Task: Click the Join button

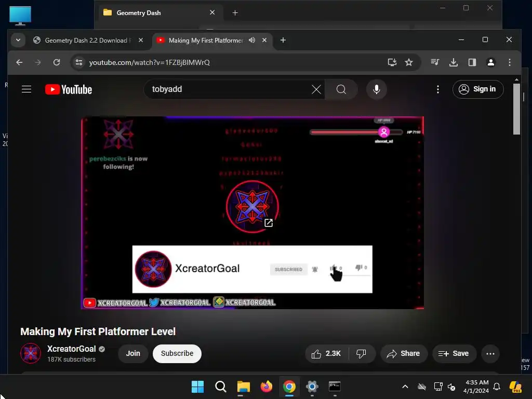Action: (x=133, y=353)
